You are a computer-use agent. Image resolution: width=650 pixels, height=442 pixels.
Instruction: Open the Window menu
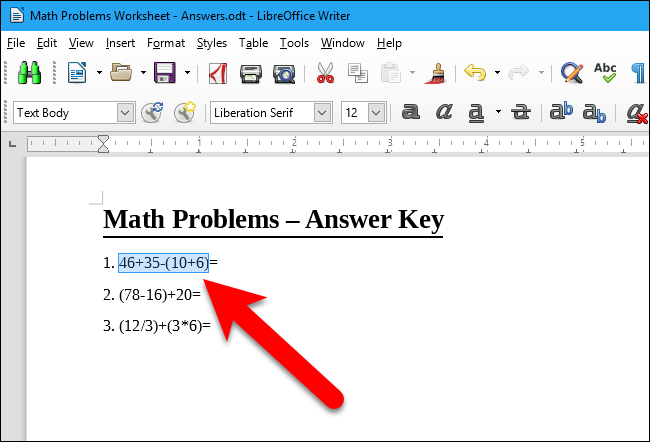pyautogui.click(x=342, y=43)
